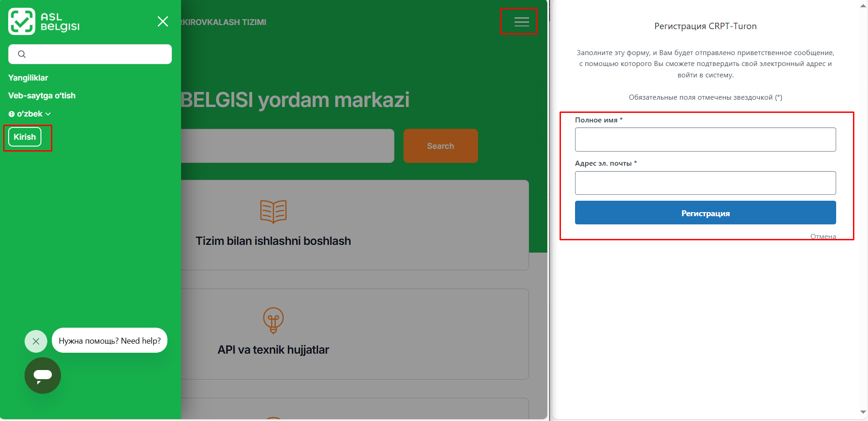
Task: Open the hamburger menu icon
Action: tap(521, 21)
